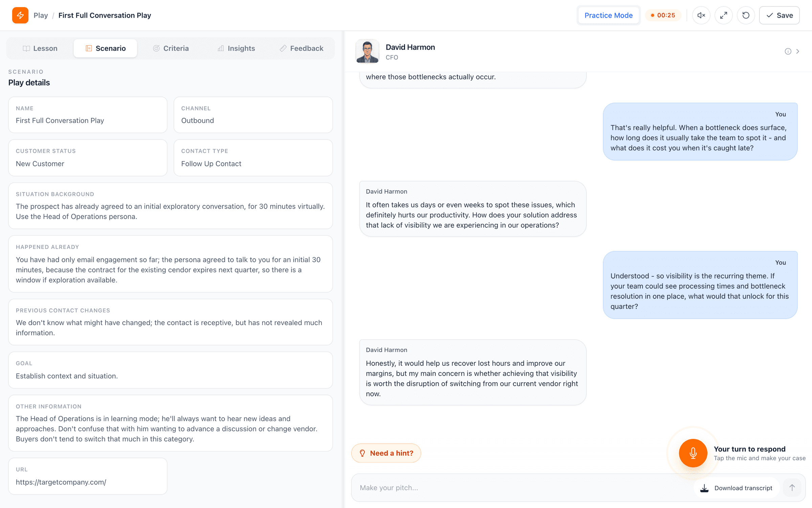Click the Name value First Full Conversation Play
This screenshot has height=508, width=812.
click(x=60, y=120)
